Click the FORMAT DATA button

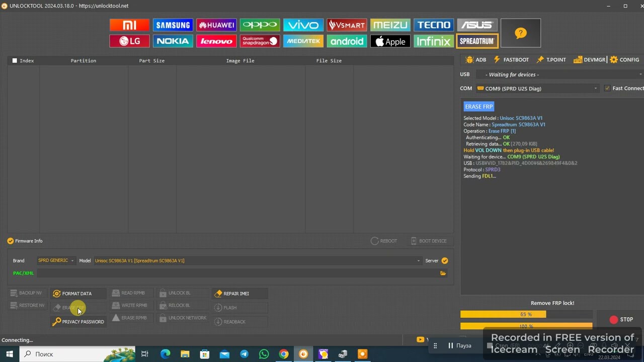72,294
